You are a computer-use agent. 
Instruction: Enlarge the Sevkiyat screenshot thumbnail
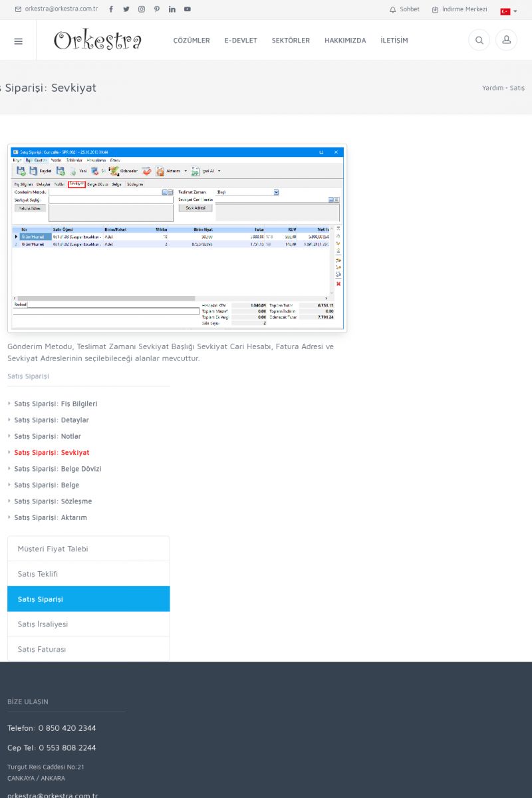[177, 238]
